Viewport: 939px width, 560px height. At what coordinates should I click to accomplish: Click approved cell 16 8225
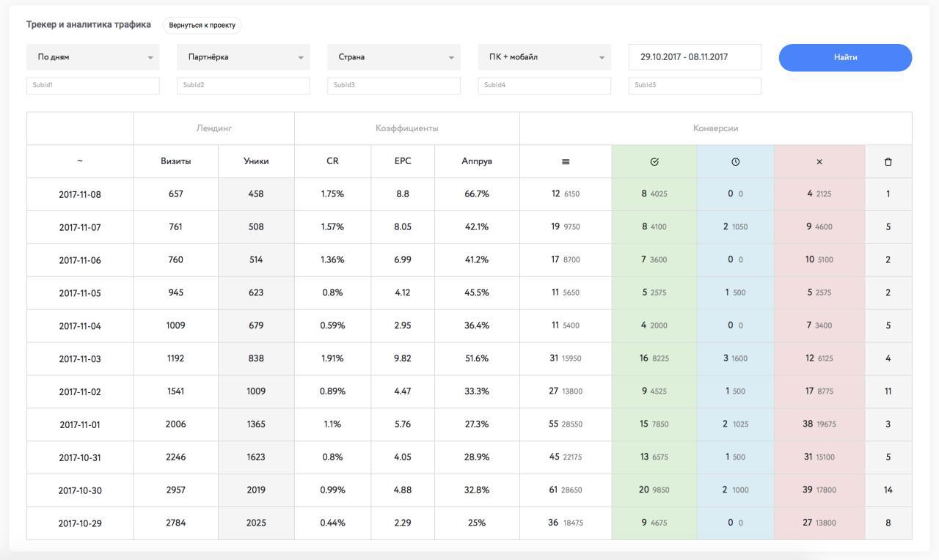pyautogui.click(x=654, y=358)
